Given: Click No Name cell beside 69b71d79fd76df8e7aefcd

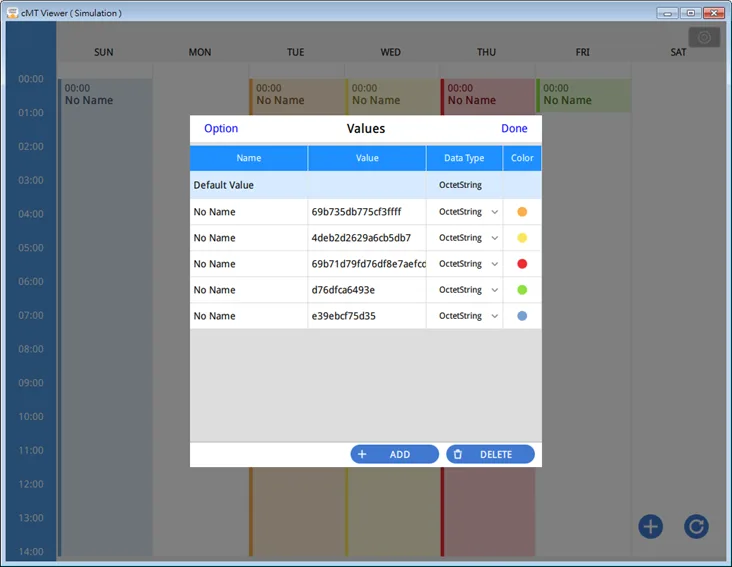Looking at the screenshot, I should [x=248, y=264].
